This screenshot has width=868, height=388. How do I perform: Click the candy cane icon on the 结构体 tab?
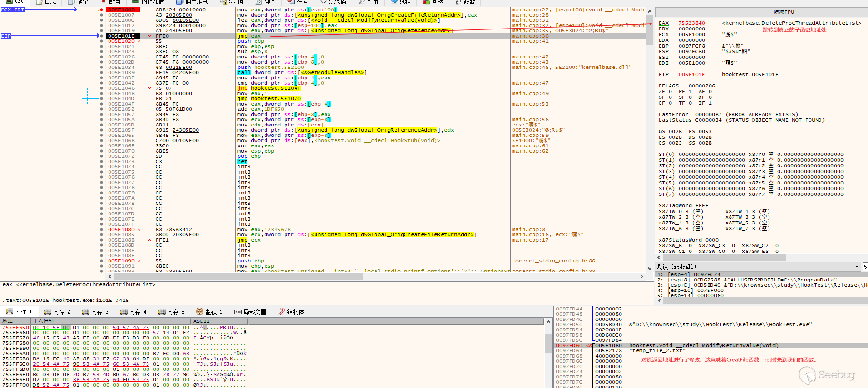pos(282,312)
